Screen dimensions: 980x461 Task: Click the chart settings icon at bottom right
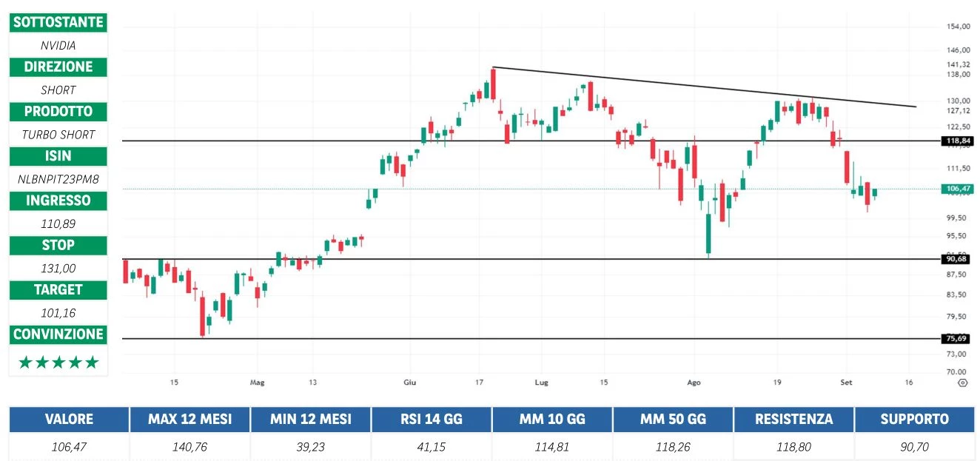(962, 383)
